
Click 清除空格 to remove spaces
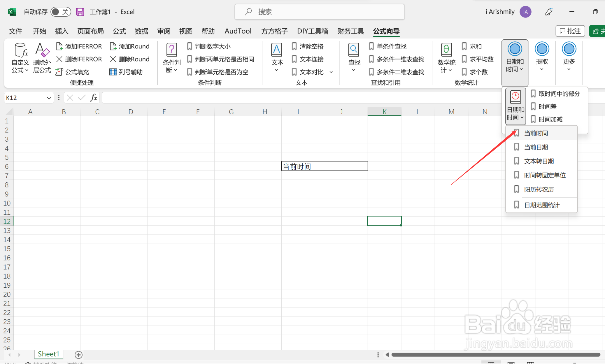(311, 46)
